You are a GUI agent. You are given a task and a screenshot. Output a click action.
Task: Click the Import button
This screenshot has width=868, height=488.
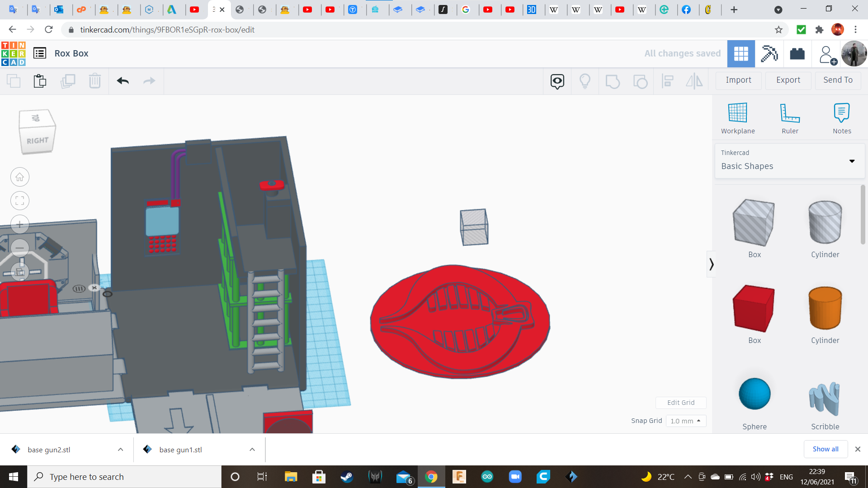pyautogui.click(x=738, y=80)
